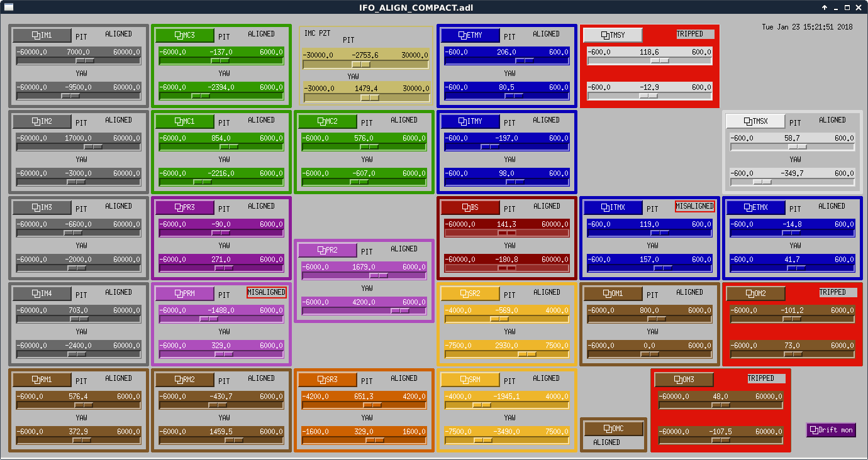This screenshot has height=460, width=868.
Task: Open the RM1 related display menu
Action: pos(42,380)
